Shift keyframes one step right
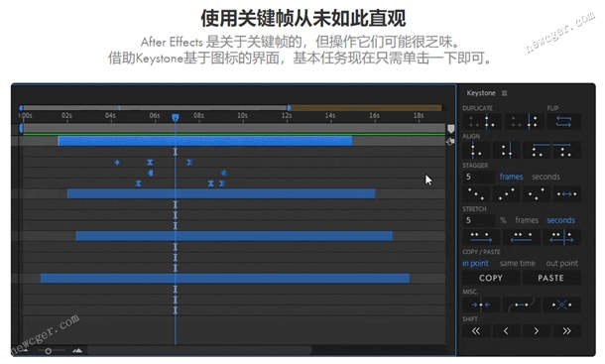Viewport: 605px width, 364px height. tap(537, 331)
